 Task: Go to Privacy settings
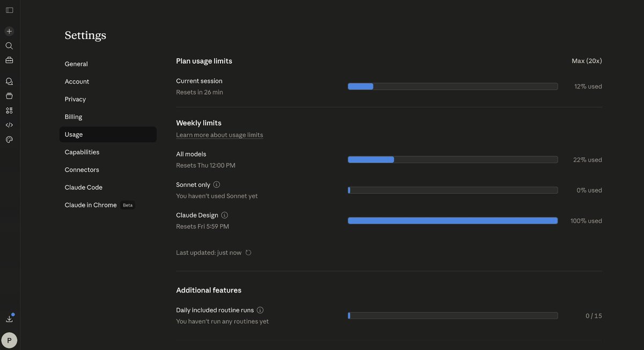point(108,99)
